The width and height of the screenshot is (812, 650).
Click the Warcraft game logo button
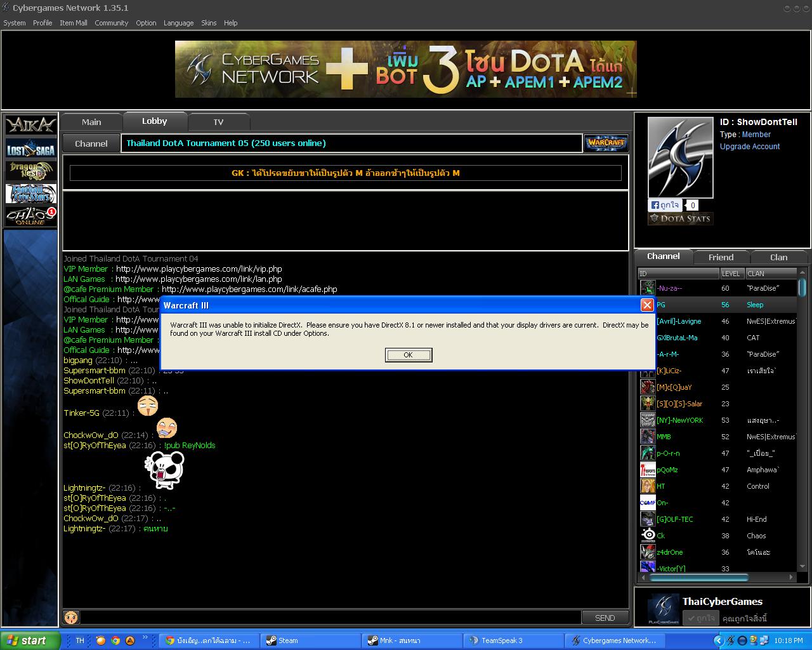click(606, 143)
